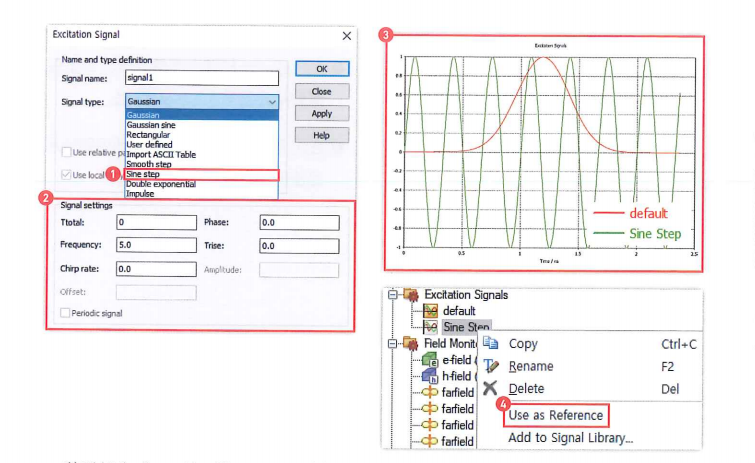Click the Excitation Signals tree label
Viewport: 755px width, 463px height.
[x=466, y=295]
